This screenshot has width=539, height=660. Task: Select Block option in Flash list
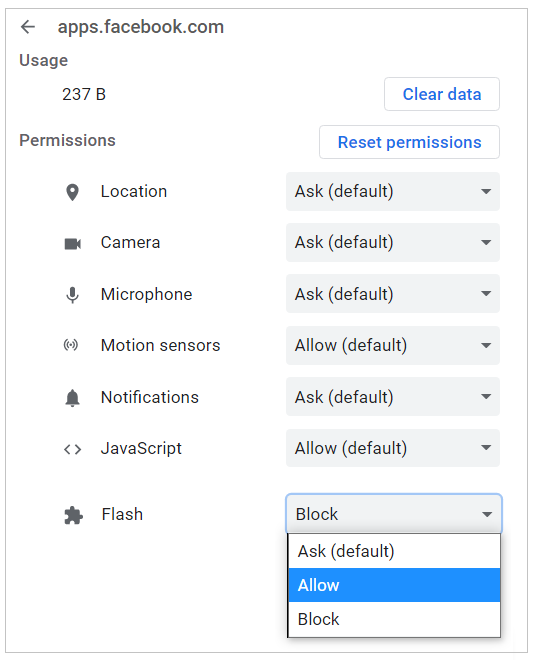394,619
